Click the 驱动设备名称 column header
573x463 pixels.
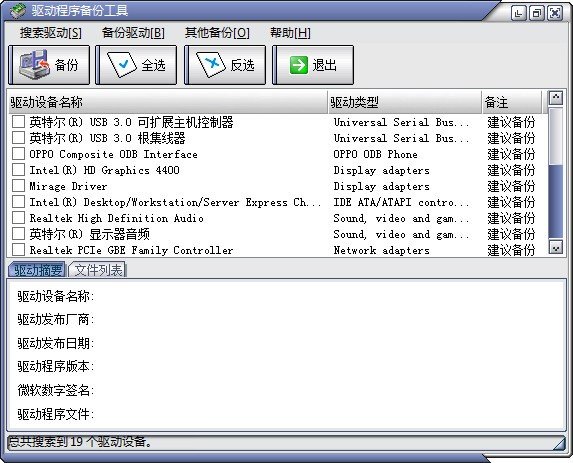pyautogui.click(x=168, y=102)
